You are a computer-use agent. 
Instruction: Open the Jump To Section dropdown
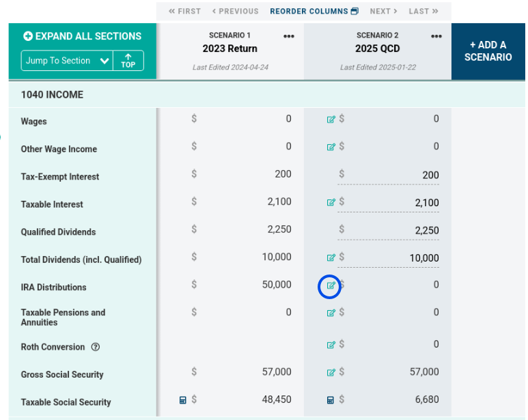pos(67,61)
